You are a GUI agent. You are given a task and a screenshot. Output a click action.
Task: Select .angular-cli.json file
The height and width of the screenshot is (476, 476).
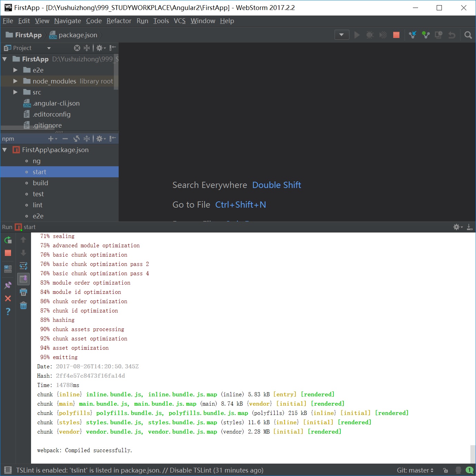pyautogui.click(x=56, y=103)
